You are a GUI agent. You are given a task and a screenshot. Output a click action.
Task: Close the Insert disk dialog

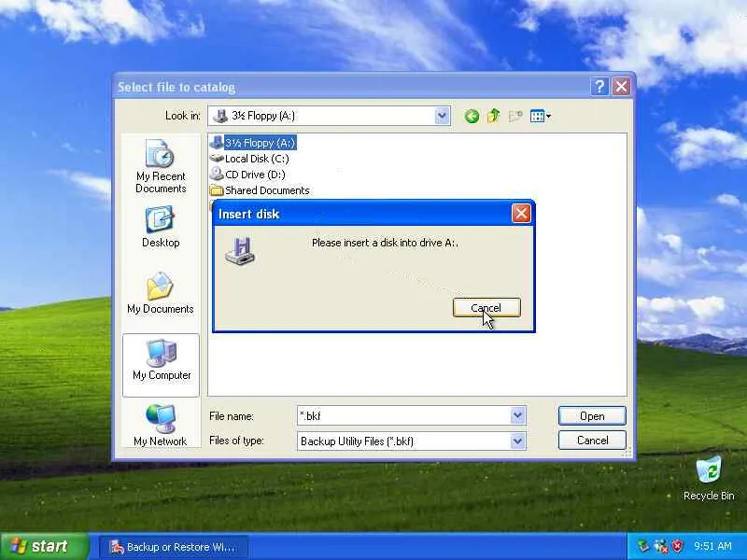(521, 214)
